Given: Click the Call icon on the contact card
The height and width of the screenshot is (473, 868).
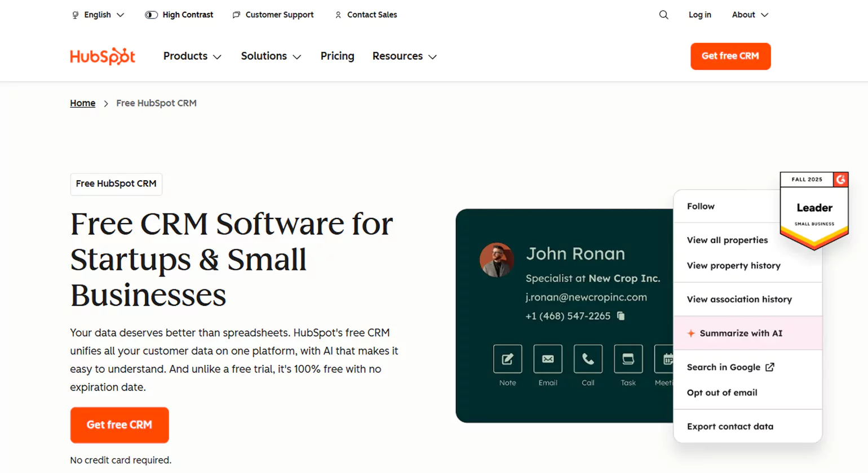Looking at the screenshot, I should coord(587,360).
